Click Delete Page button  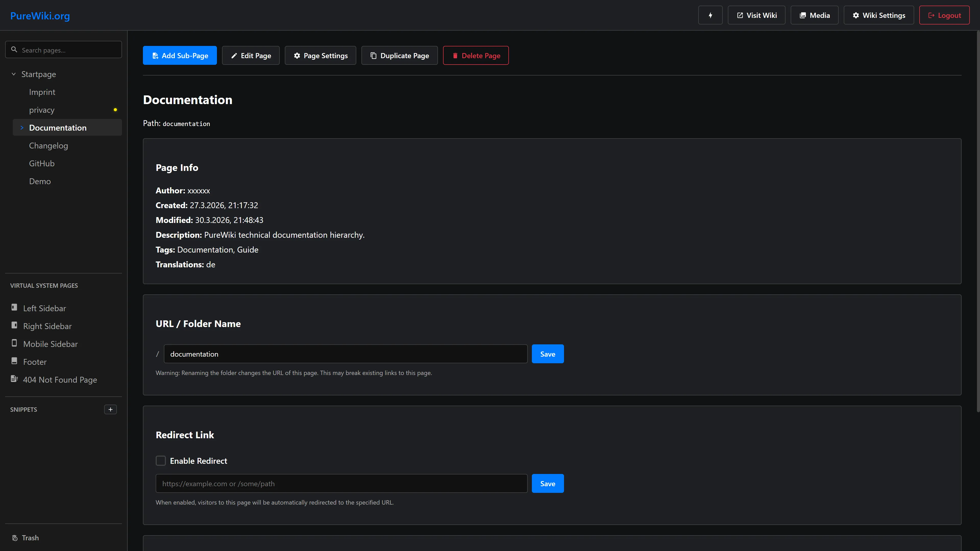475,56
